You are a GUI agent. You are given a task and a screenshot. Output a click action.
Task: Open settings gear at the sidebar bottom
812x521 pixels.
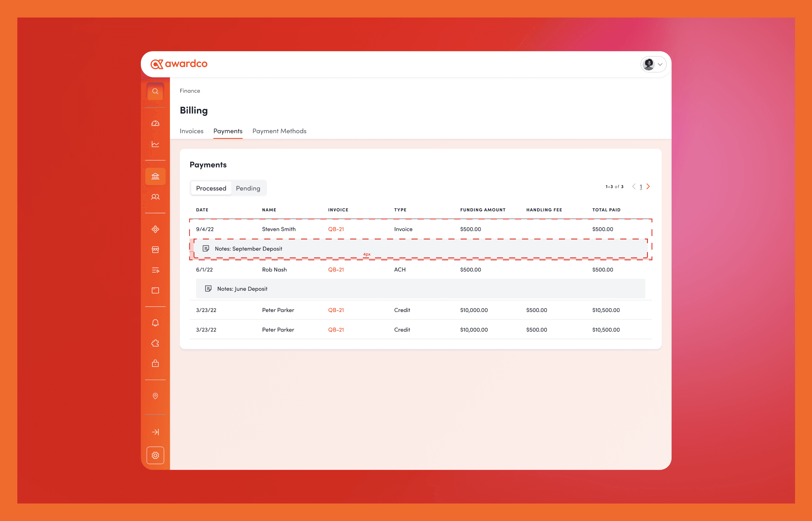(x=155, y=456)
